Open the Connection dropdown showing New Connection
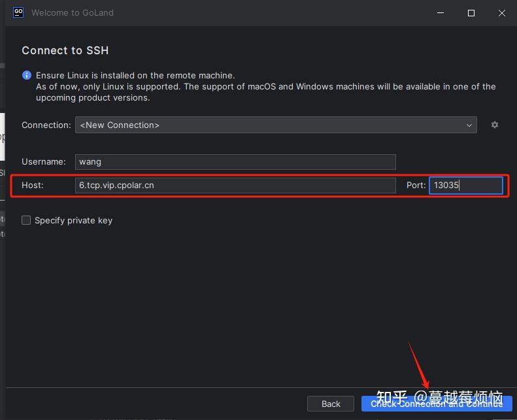 pyautogui.click(x=276, y=125)
